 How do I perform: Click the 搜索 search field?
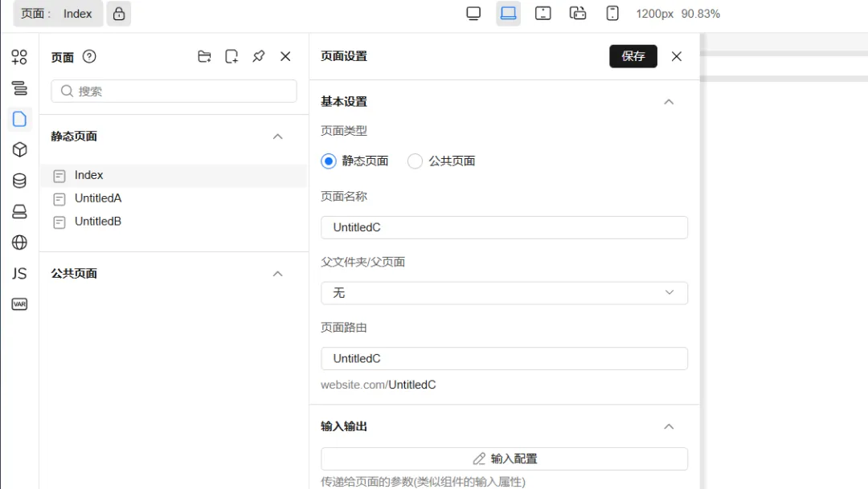174,92
